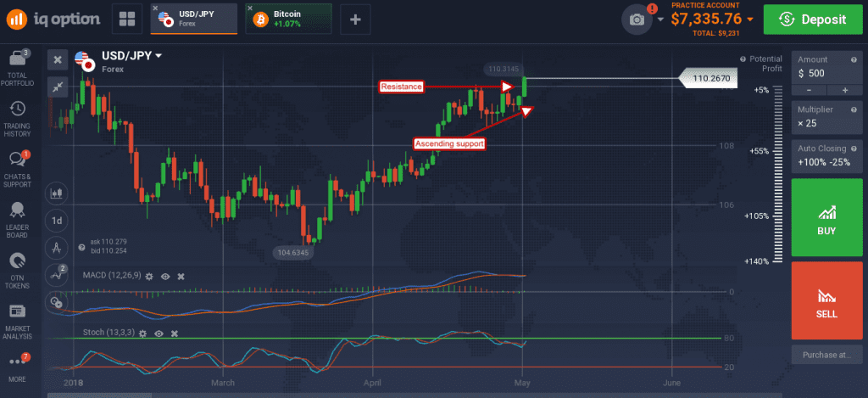
Task: Click the potential profit scale bar
Action: [778, 175]
